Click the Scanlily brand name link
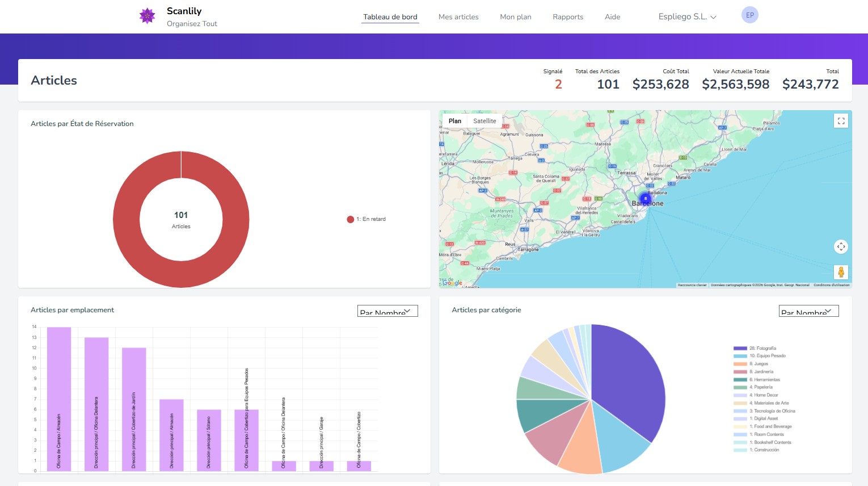 click(x=184, y=11)
